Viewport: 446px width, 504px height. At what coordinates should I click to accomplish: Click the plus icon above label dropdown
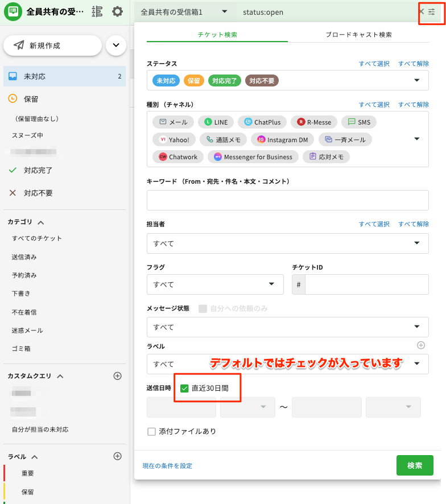tap(421, 345)
